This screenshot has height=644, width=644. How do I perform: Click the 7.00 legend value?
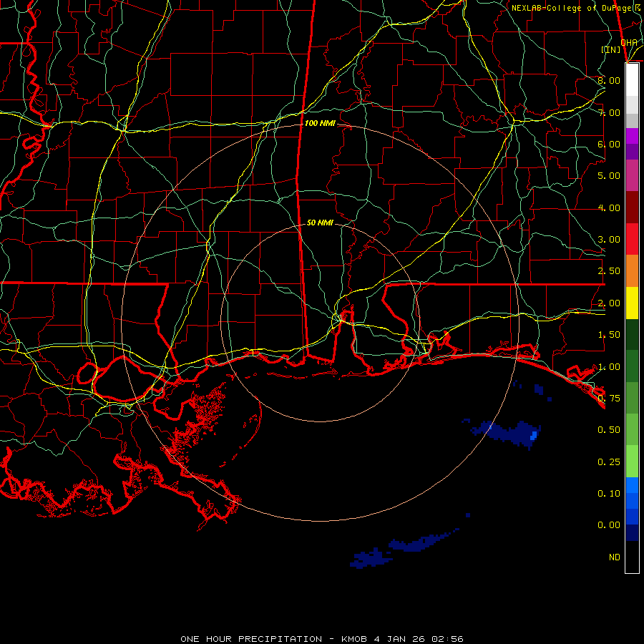pyautogui.click(x=609, y=112)
